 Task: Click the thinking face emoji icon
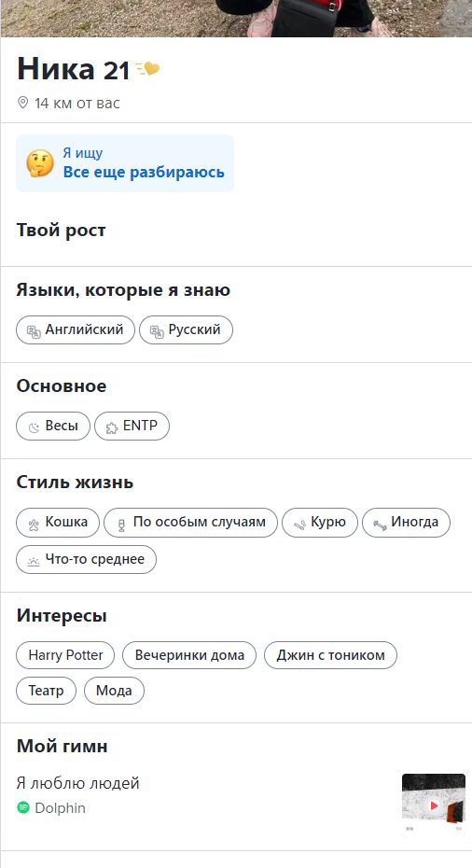pos(40,163)
